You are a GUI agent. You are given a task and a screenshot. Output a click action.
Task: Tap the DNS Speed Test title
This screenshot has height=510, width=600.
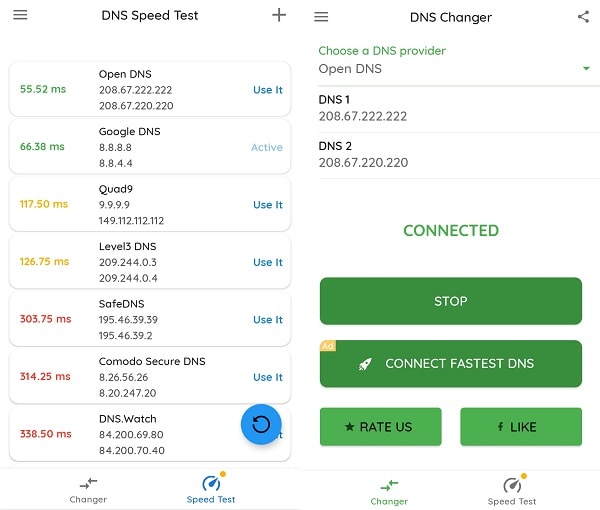click(x=150, y=15)
